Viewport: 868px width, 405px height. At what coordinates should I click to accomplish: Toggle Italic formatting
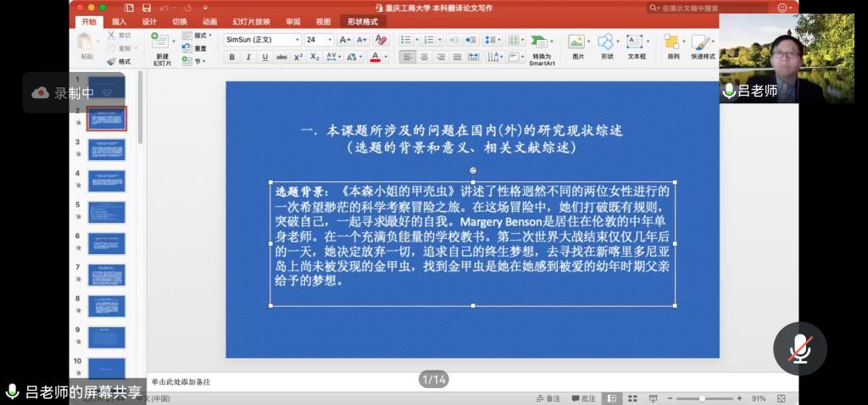point(248,58)
